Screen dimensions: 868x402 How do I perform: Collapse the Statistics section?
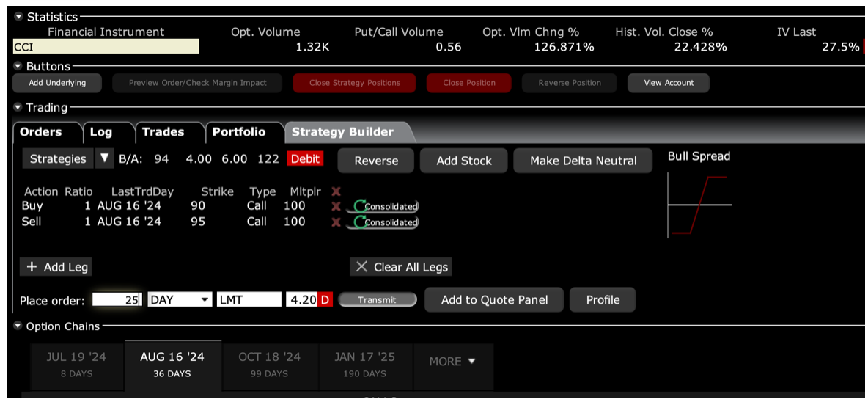[18, 17]
